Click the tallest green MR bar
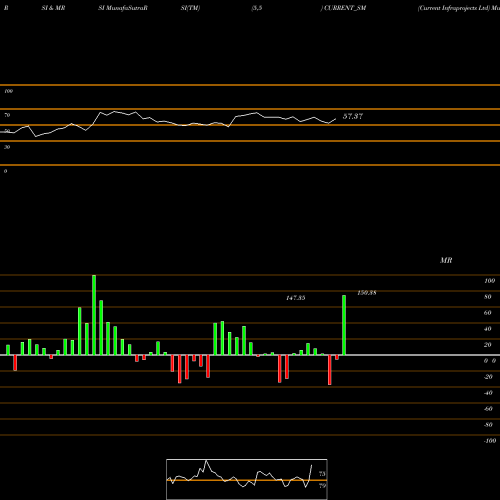The width and height of the screenshot is (500, 500). (94, 315)
